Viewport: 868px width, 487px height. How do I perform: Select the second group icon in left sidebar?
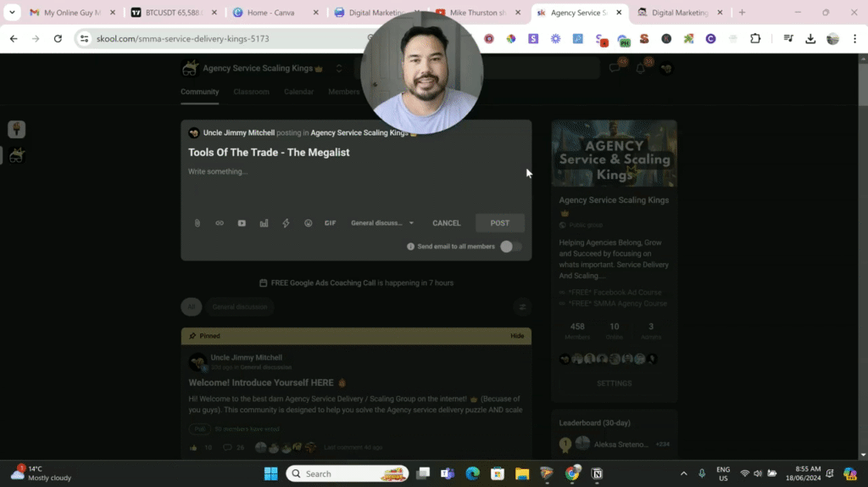click(x=17, y=155)
